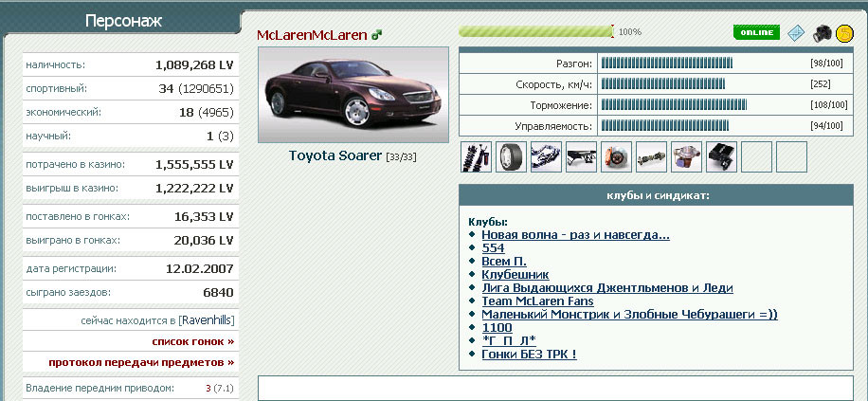Viewport: 868px width, 401px height.
Task: Open the camera photo icon
Action: (x=822, y=33)
